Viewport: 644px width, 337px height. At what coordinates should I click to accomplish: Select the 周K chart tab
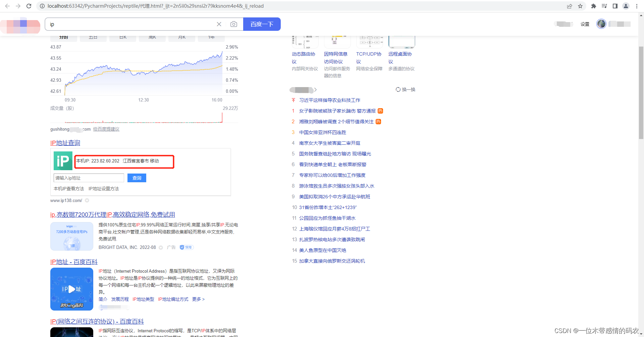click(x=152, y=38)
